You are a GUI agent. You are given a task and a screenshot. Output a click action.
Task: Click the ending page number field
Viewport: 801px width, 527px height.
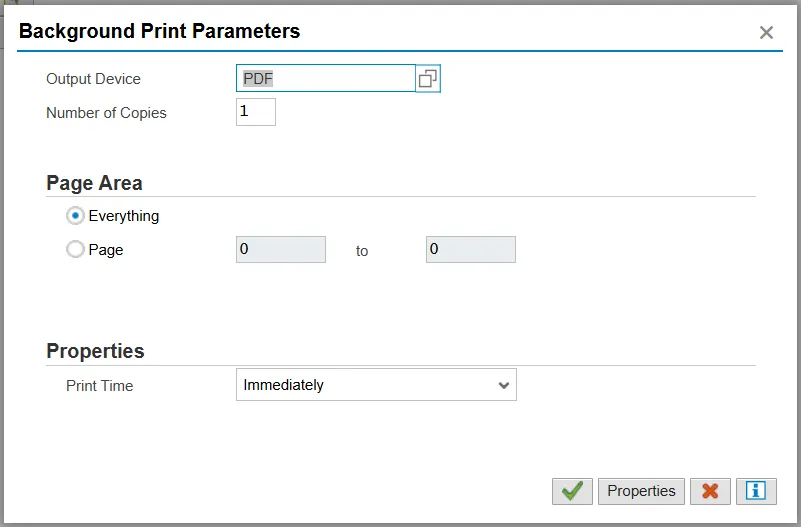tap(470, 250)
